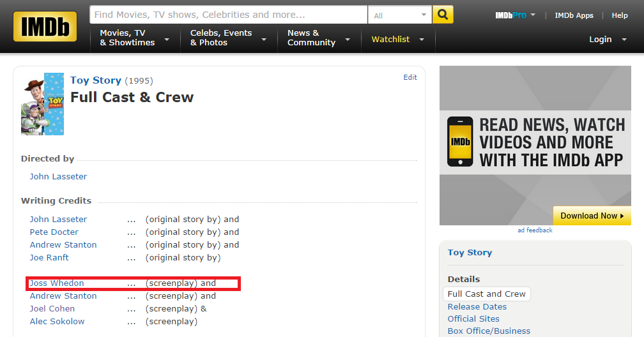Expand the Login dropdown arrow
This screenshot has height=337, width=644.
tap(624, 40)
